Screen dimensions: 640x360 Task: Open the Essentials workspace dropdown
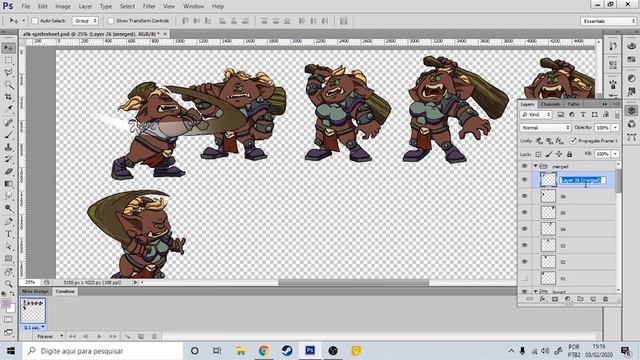pos(608,21)
